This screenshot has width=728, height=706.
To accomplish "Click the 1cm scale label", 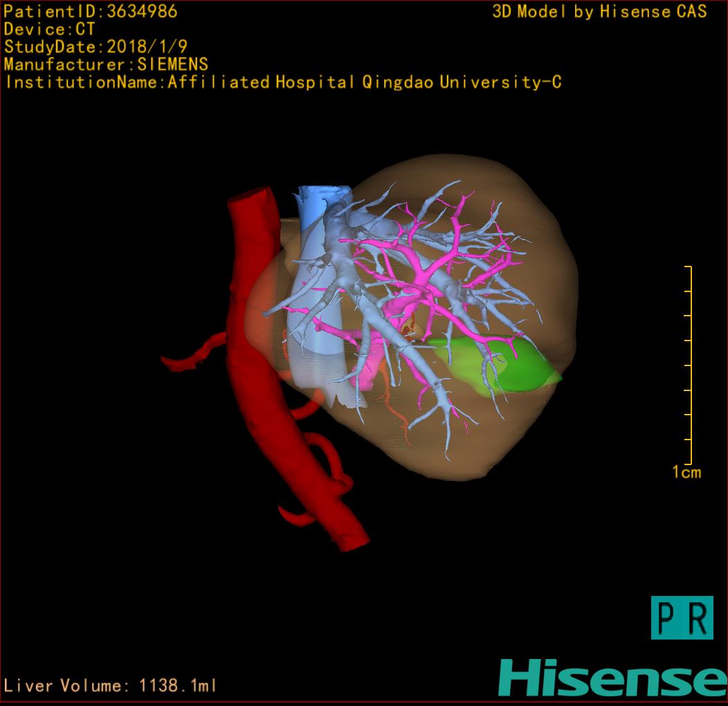I will (686, 473).
